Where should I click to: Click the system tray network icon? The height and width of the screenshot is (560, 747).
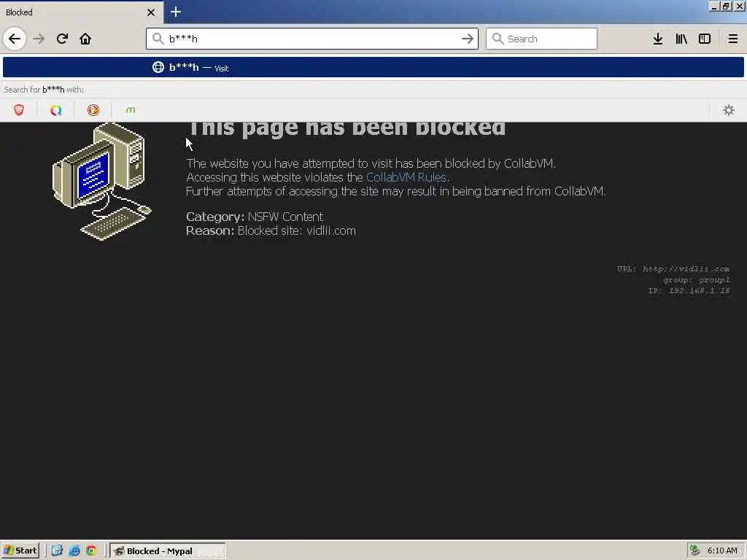[695, 551]
